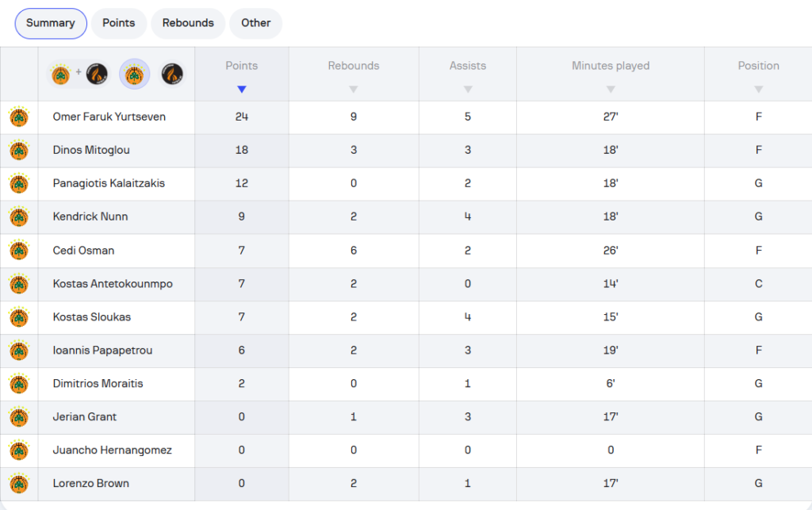Click team logo beside Lorenzo Brown

point(19,484)
